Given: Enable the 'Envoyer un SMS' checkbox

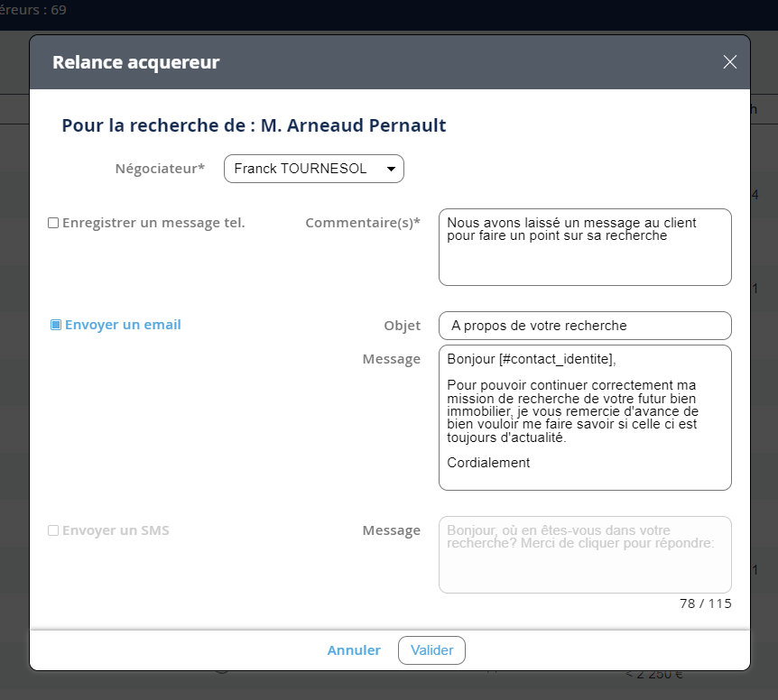Looking at the screenshot, I should 53,530.
